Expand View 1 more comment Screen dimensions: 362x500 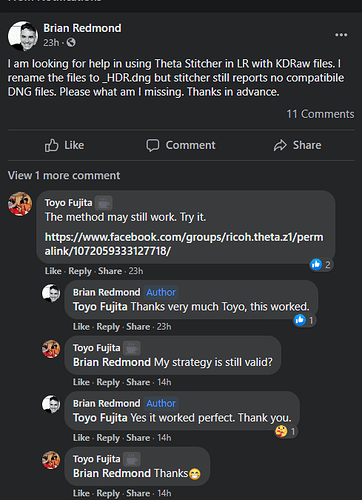(64, 175)
